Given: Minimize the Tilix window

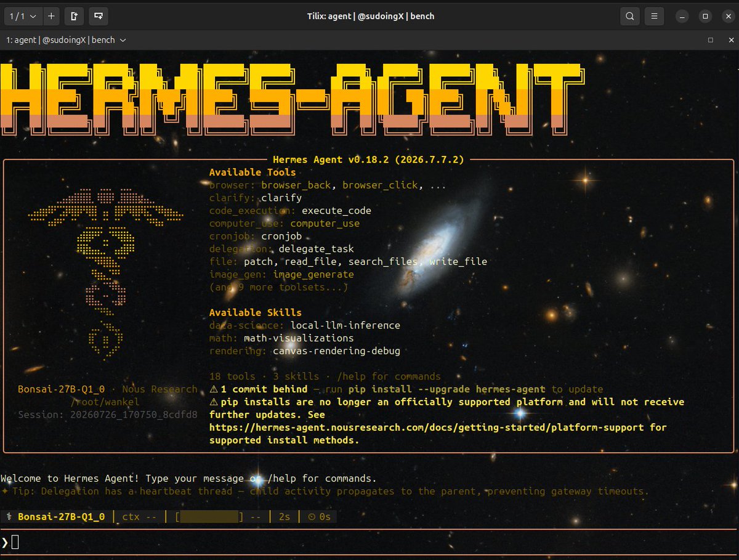Looking at the screenshot, I should 682,16.
